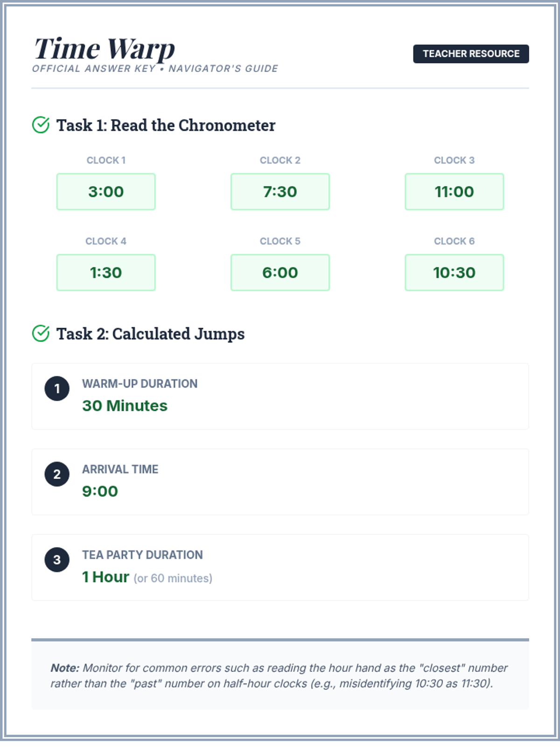Select the number 2 circle badge
The height and width of the screenshot is (747, 560).
57,474
